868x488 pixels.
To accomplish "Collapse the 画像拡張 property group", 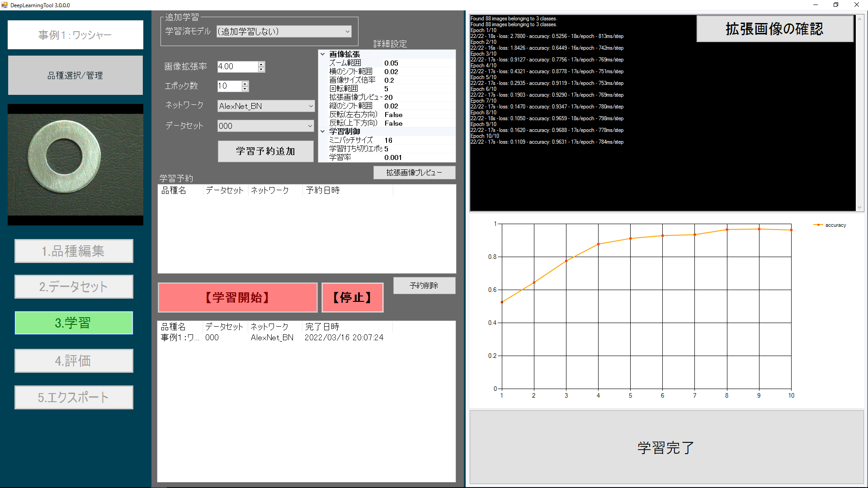I will click(x=323, y=54).
